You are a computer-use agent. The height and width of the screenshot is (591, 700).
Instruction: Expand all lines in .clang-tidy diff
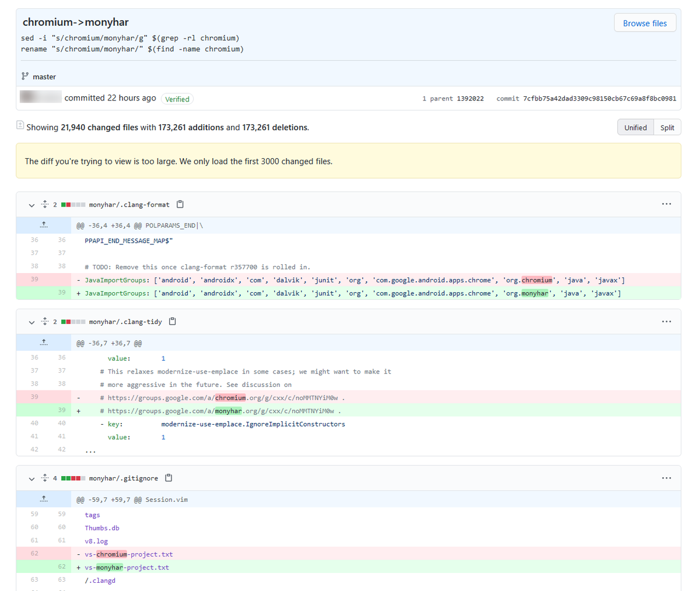click(45, 321)
